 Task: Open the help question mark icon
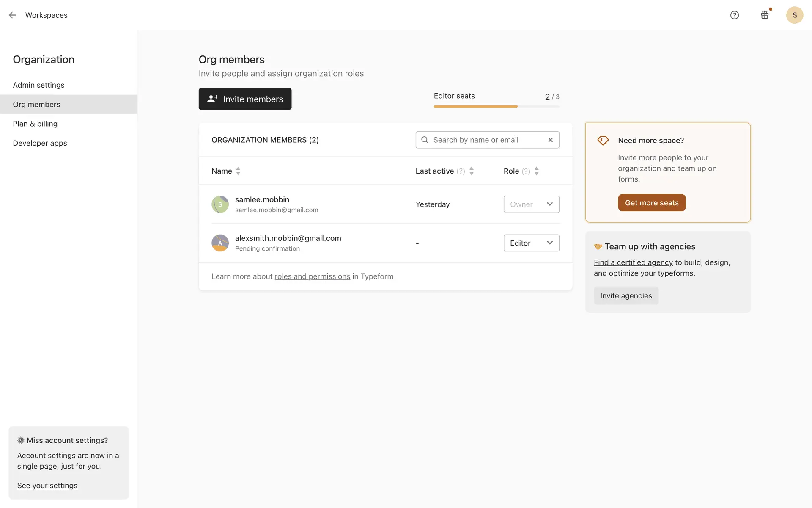click(x=735, y=15)
